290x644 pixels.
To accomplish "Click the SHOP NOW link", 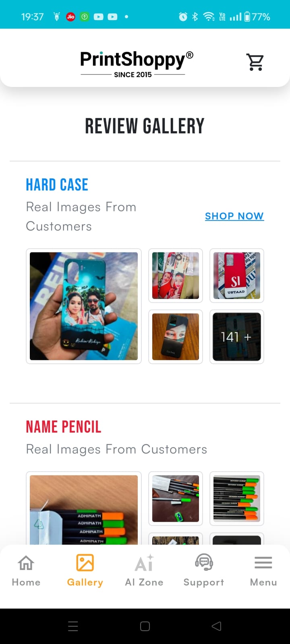I will coord(234,216).
